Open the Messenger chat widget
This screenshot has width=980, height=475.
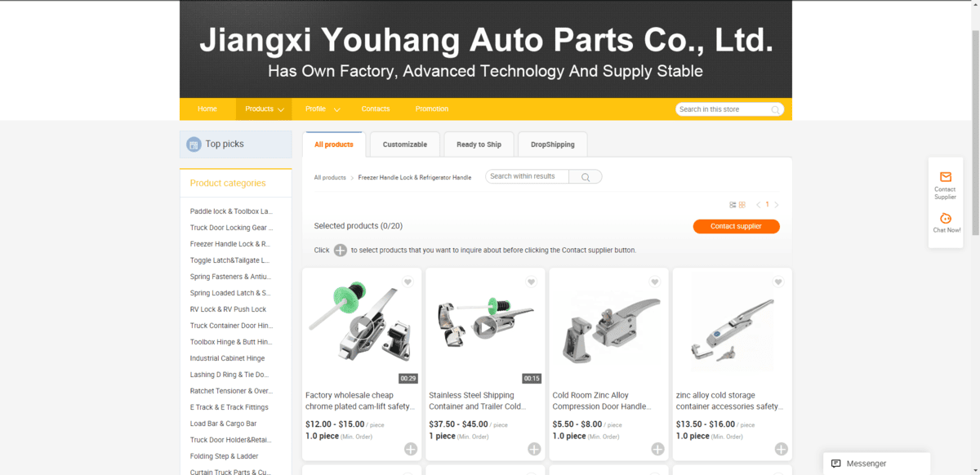[x=876, y=464]
